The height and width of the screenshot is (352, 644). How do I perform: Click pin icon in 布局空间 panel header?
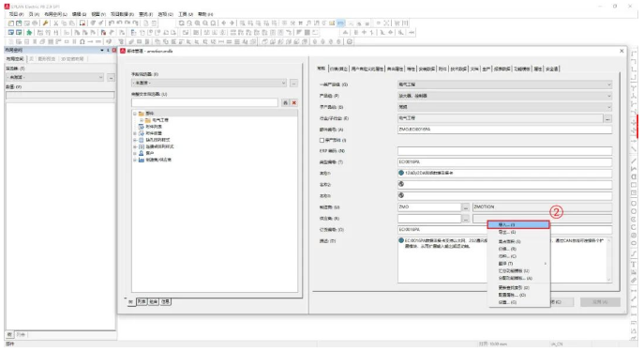tap(108, 50)
